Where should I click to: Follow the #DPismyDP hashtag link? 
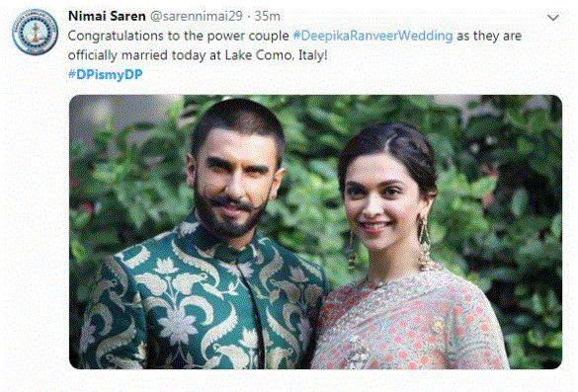(x=106, y=75)
